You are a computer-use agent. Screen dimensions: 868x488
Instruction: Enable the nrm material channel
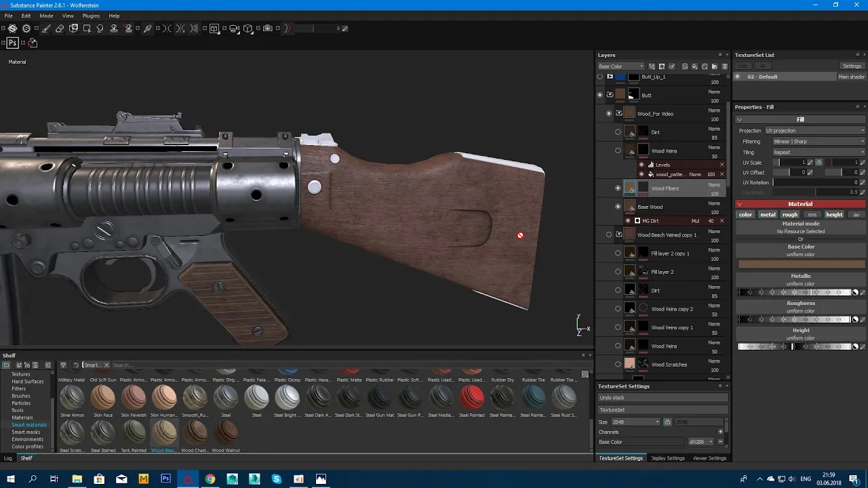point(812,215)
